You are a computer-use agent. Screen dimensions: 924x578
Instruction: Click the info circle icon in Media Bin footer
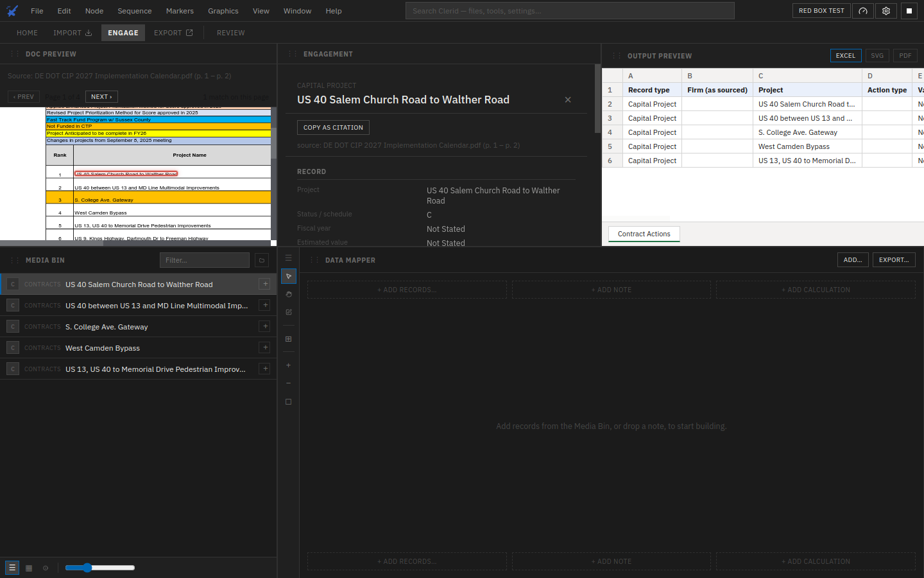(x=46, y=568)
